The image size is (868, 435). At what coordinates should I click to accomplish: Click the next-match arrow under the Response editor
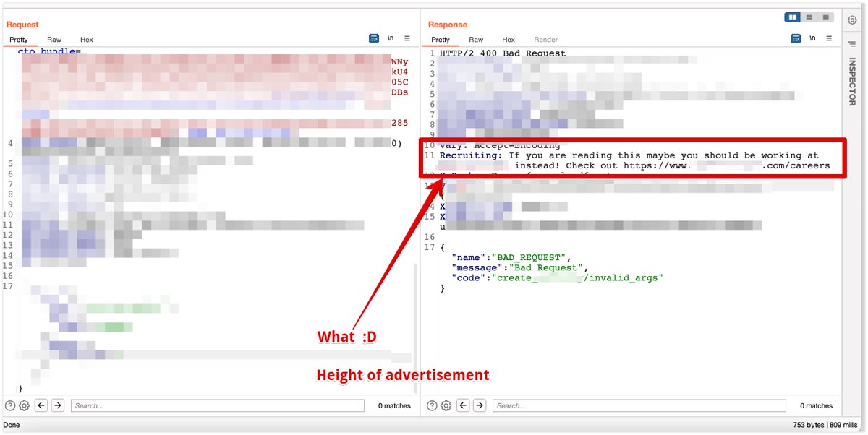pos(478,405)
